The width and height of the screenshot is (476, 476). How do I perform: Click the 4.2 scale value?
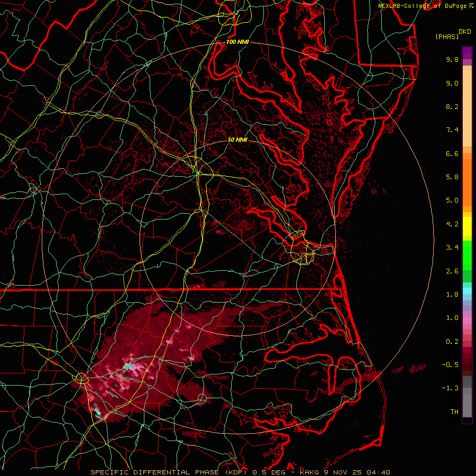[452, 224]
